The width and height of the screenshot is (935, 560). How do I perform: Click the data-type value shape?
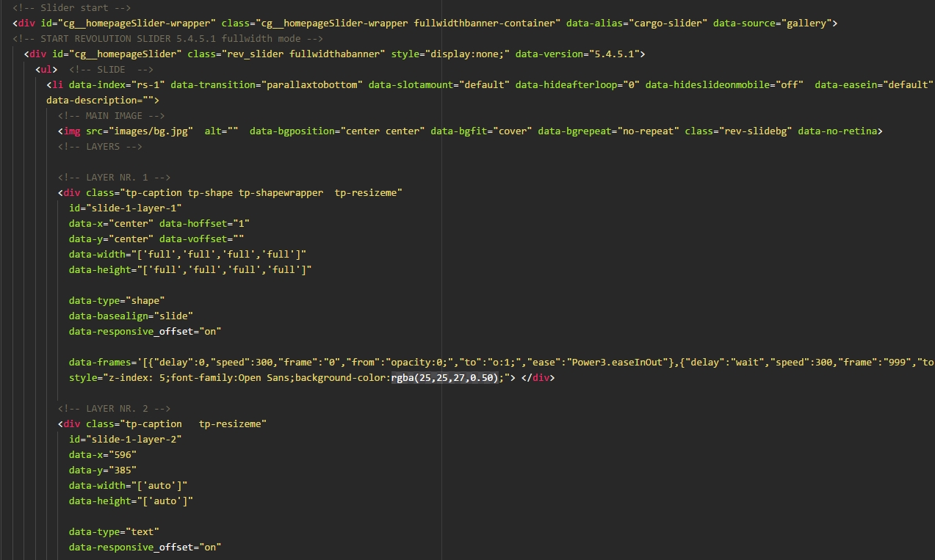(147, 300)
